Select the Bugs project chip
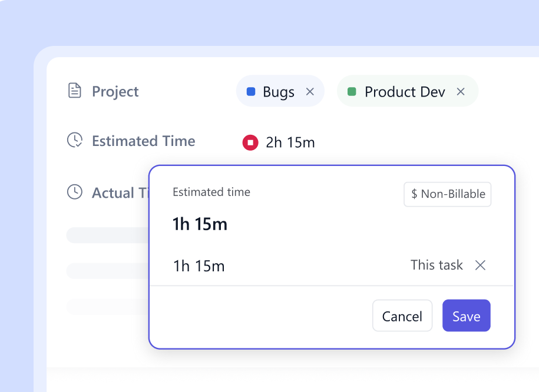 (x=278, y=92)
